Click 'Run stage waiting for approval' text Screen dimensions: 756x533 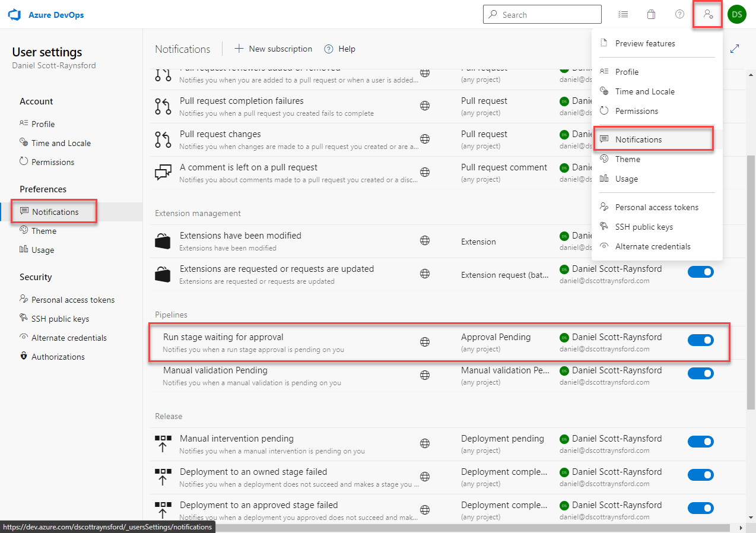(x=223, y=337)
